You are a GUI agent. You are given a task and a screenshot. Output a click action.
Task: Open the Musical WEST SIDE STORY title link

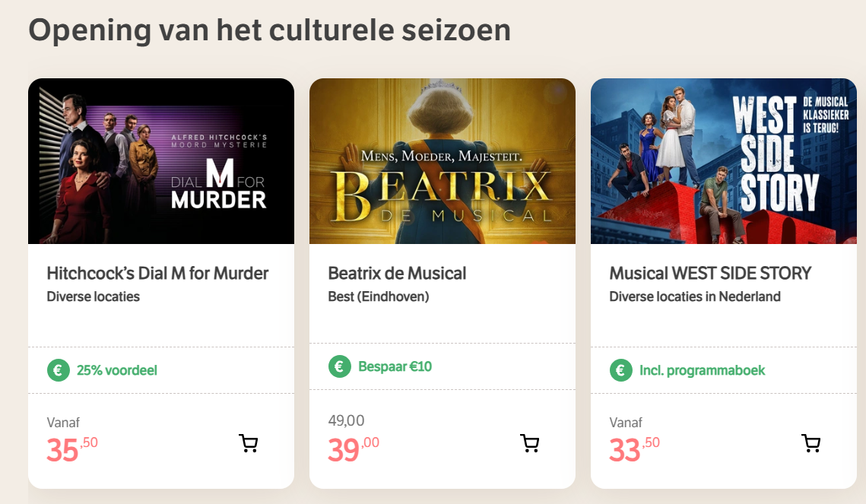(711, 273)
